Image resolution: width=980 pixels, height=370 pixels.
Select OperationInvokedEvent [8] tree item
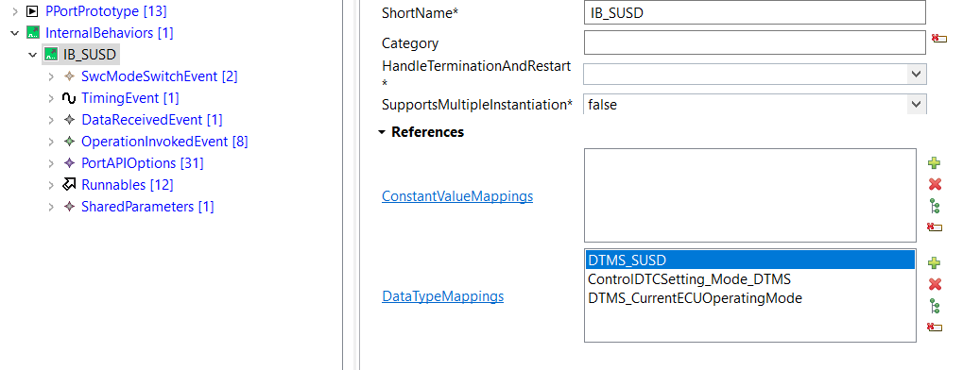(164, 142)
